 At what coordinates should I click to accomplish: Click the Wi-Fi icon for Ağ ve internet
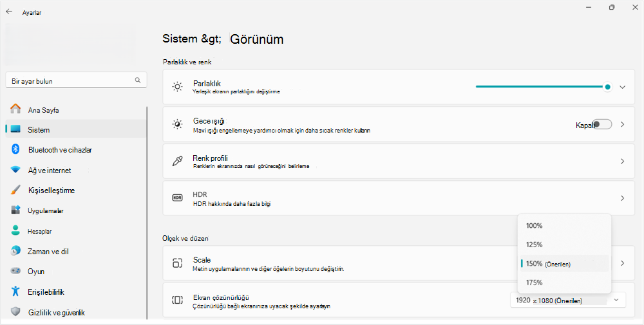(15, 169)
